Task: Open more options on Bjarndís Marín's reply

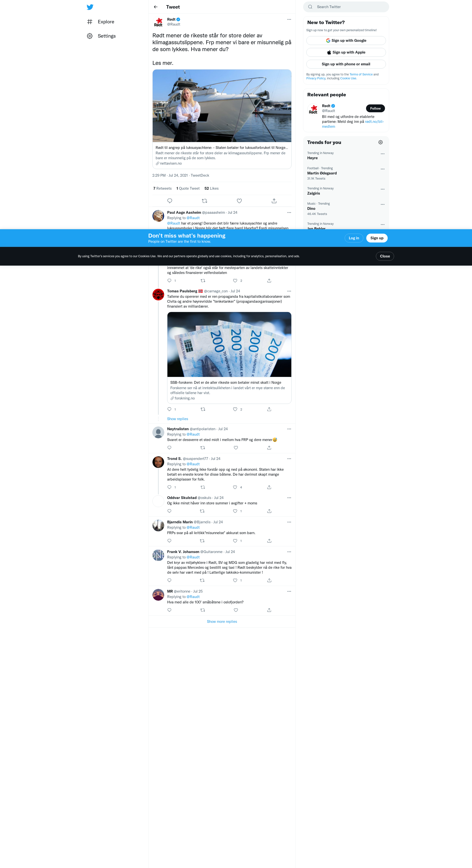Action: point(289,522)
